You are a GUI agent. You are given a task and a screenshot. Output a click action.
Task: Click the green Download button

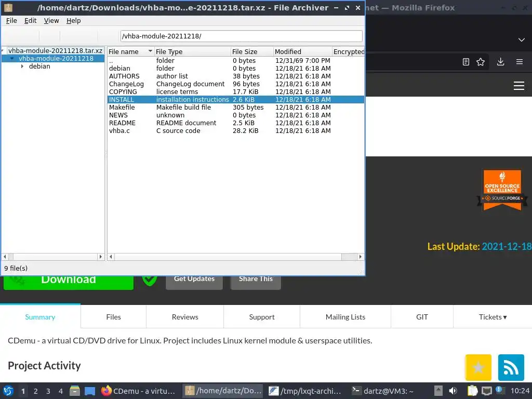tap(69, 282)
